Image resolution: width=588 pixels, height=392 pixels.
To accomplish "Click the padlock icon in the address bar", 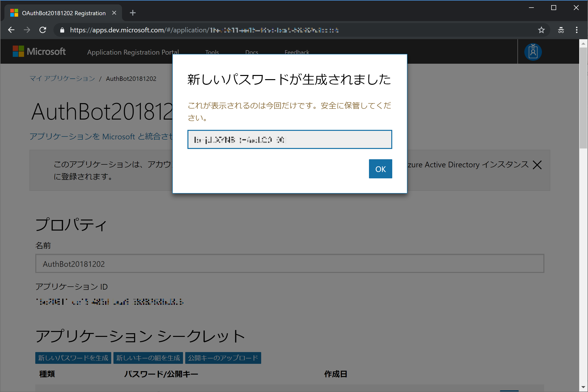I will pos(62,30).
